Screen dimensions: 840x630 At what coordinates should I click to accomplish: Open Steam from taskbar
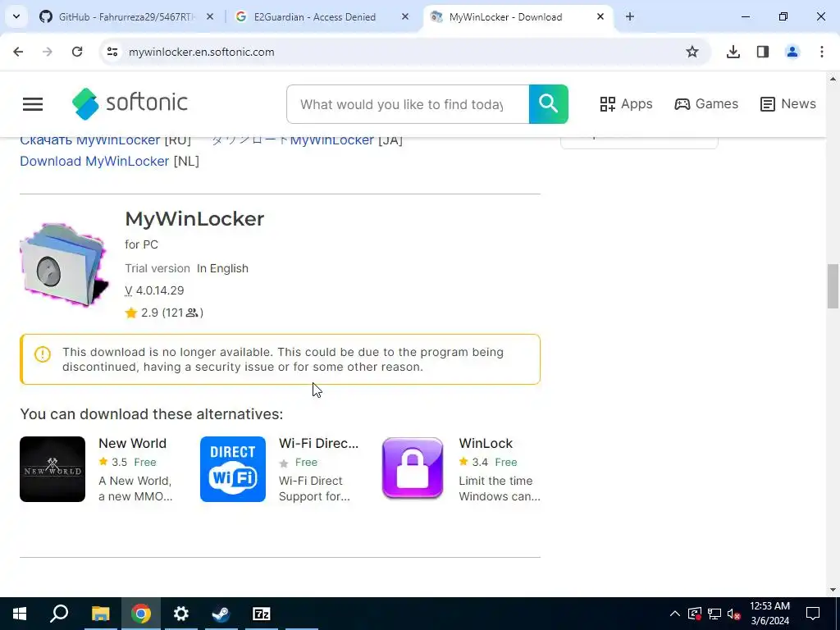click(221, 614)
